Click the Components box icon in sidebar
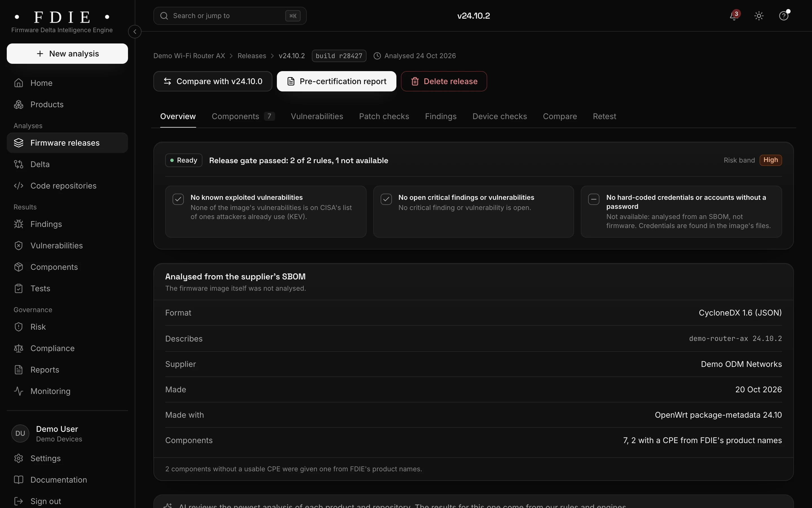The height and width of the screenshot is (508, 812). point(19,267)
